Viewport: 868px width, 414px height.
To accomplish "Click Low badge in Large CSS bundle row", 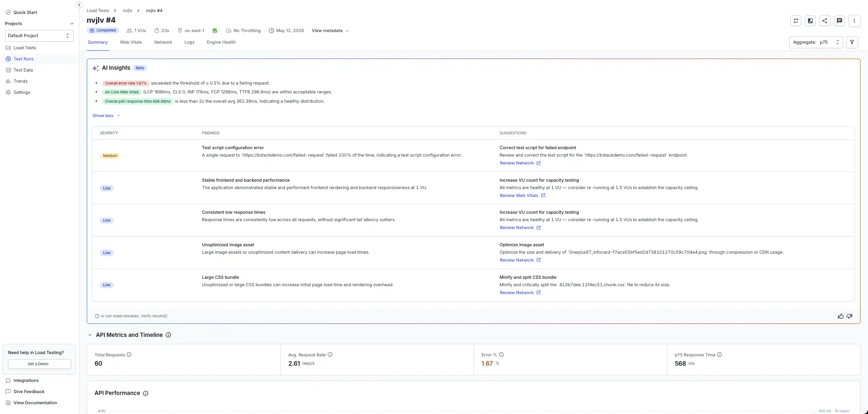I will (x=107, y=285).
